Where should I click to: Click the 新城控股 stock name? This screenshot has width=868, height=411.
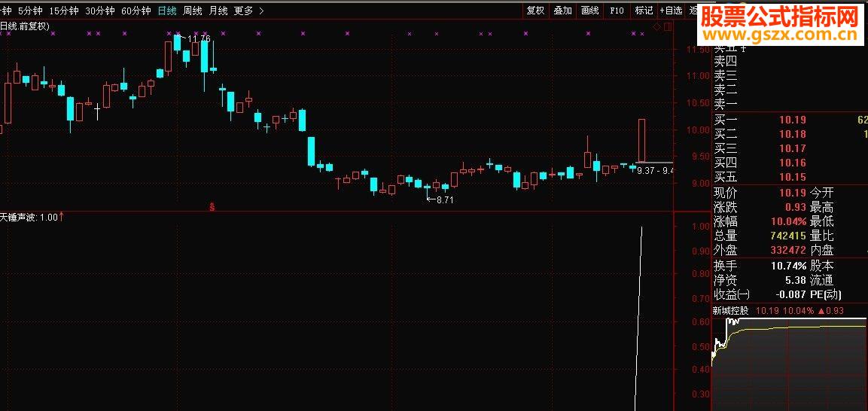tap(731, 311)
